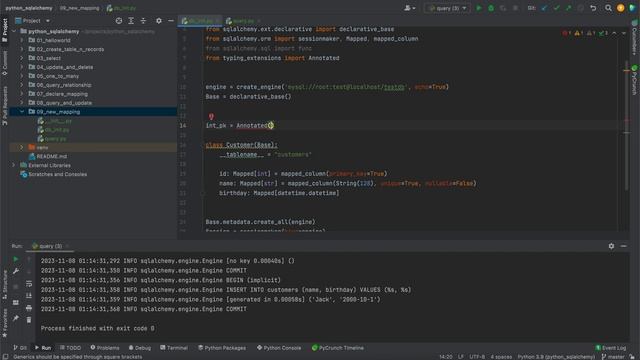Image resolution: width=640 pixels, height=360 pixels.
Task: Open the Git tool window tab
Action: 20,348
